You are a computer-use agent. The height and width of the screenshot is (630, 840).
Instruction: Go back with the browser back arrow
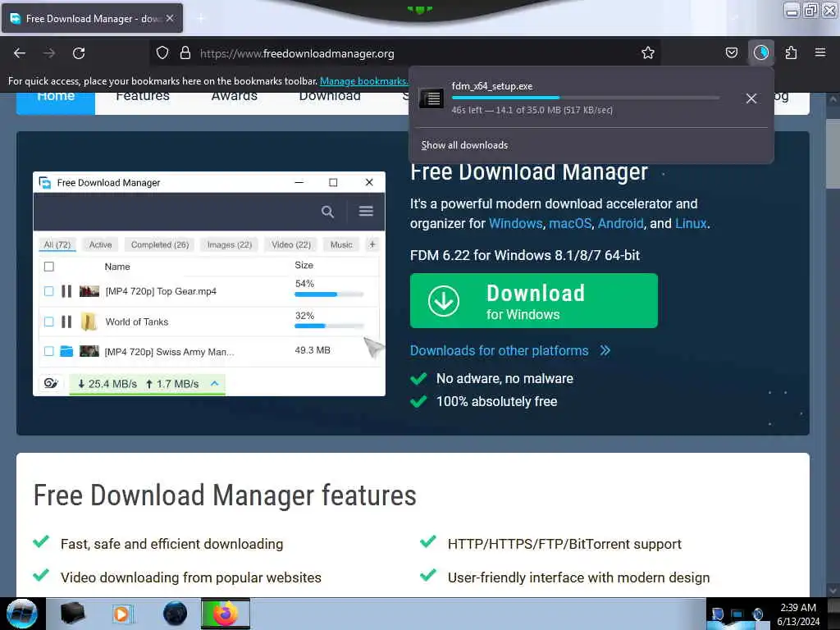pos(20,53)
